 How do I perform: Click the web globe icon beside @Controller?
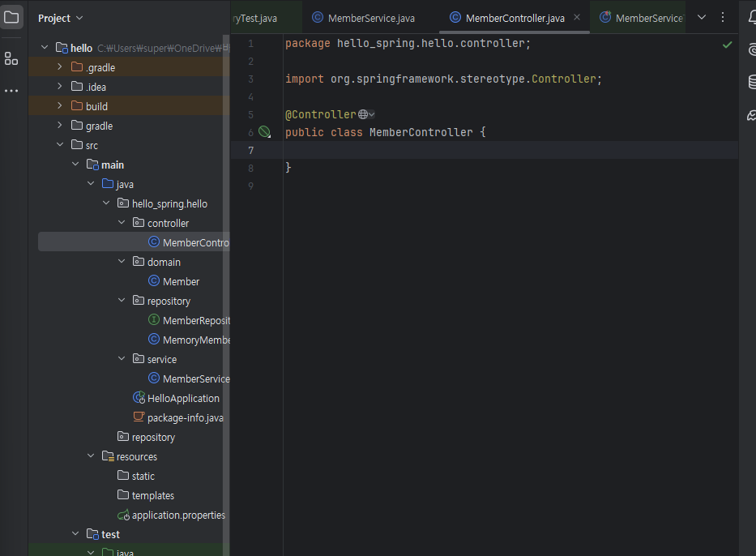[363, 114]
